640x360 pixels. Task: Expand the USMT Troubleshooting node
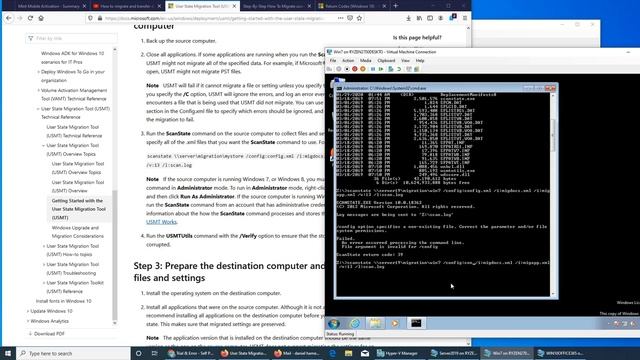pyautogui.click(x=44, y=264)
